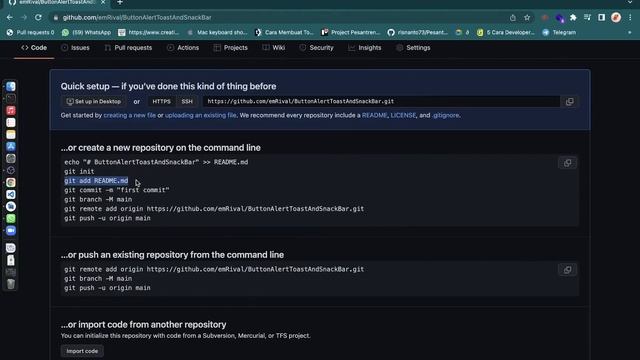Screen dimensions: 640x360
Task: Open the Cara Membuat To... bookmark
Action: 284,32
